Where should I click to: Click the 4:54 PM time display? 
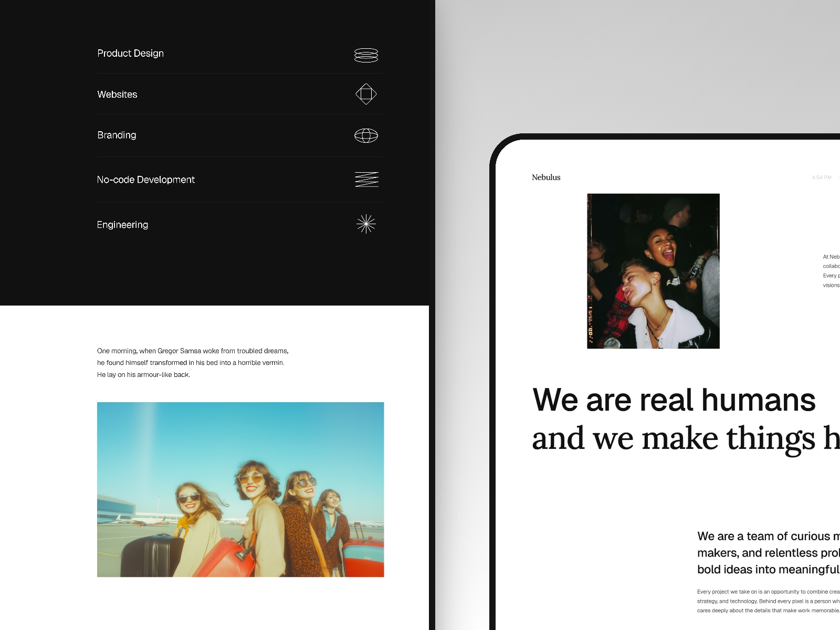[x=821, y=177]
